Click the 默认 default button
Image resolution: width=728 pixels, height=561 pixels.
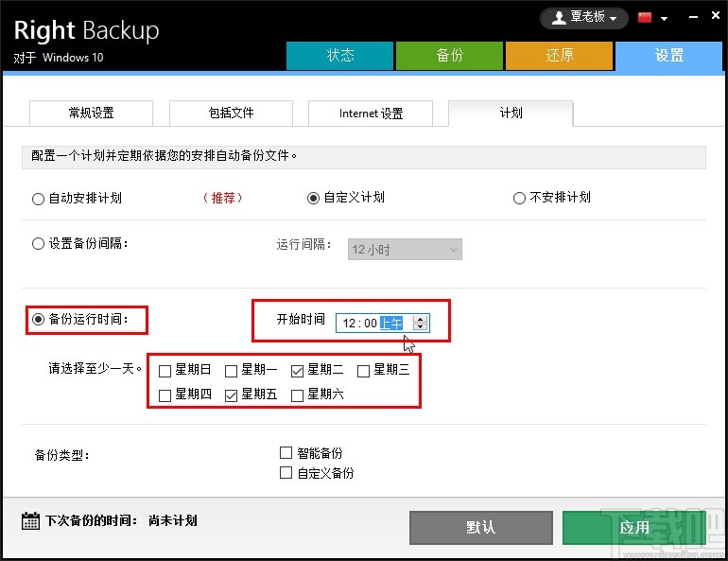[481, 528]
